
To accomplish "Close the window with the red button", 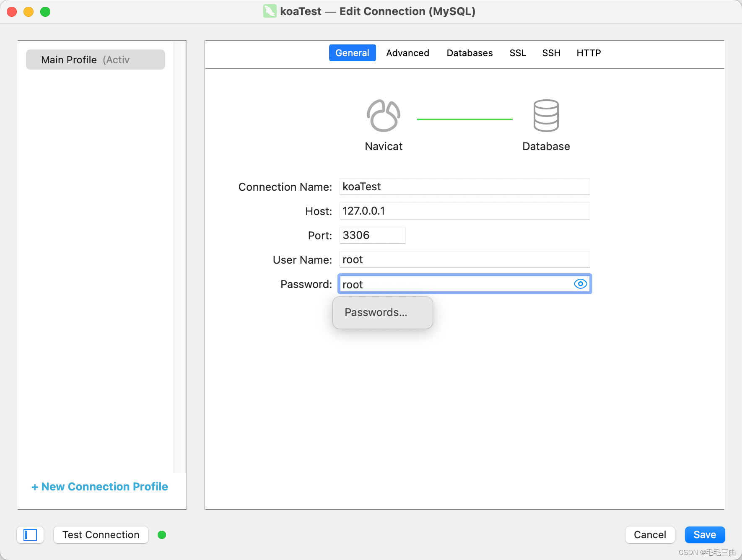I will (x=12, y=12).
